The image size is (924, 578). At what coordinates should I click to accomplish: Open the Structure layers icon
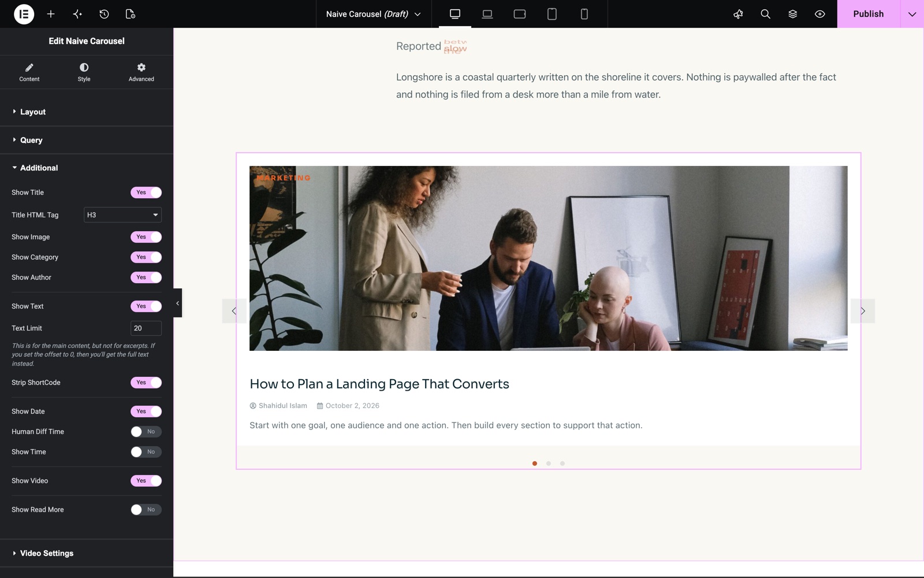792,14
